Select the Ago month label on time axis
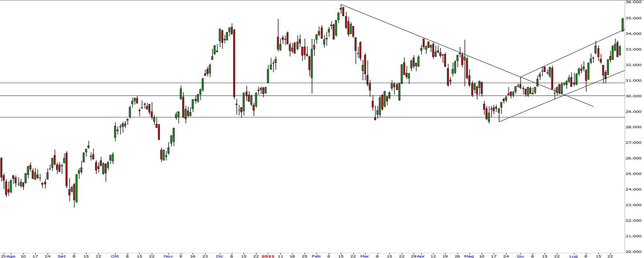The height and width of the screenshot is (258, 644). 11,256
